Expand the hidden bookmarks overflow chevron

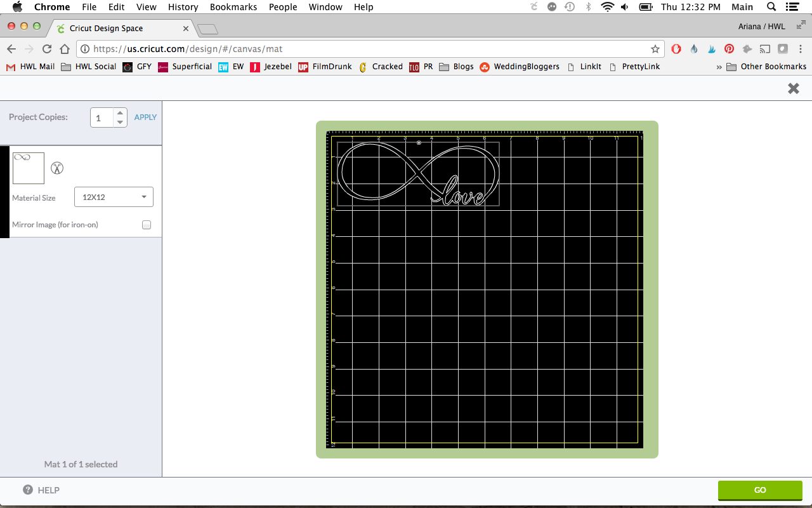(719, 67)
